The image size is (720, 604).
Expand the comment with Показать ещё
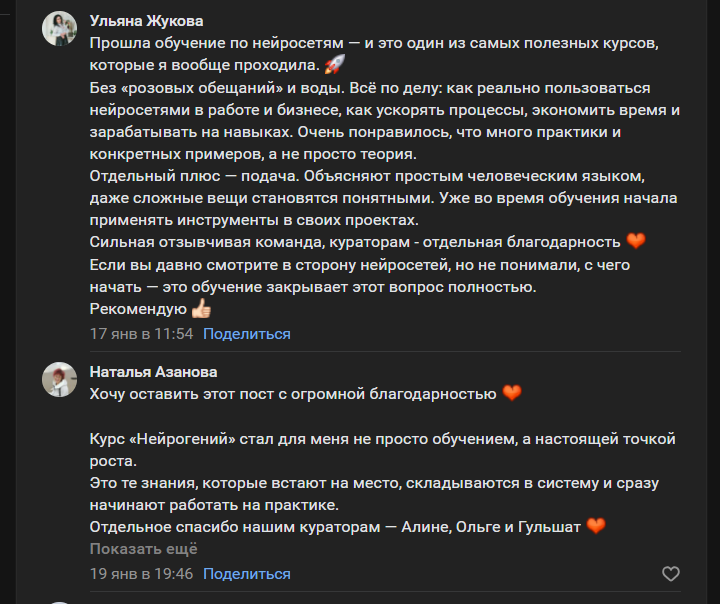pyautogui.click(x=143, y=549)
